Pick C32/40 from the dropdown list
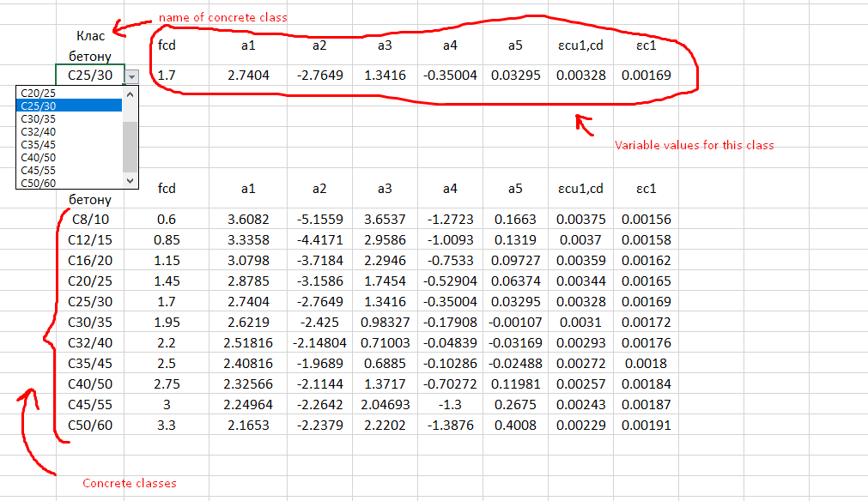868x501 pixels. click(x=69, y=131)
